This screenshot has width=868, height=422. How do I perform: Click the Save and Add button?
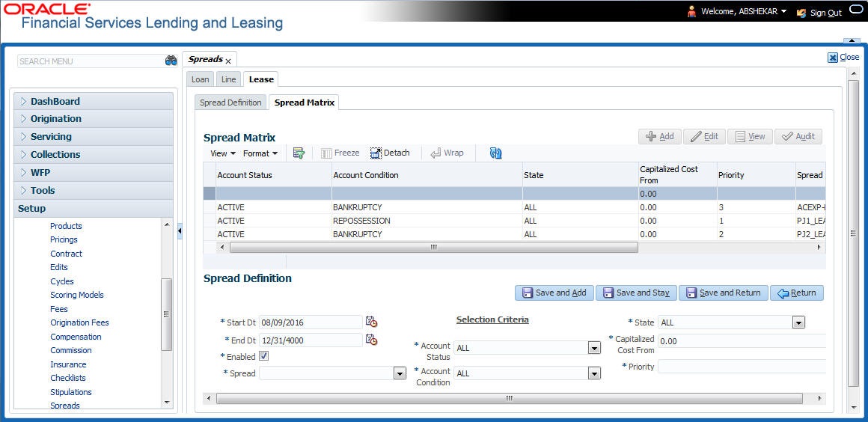[x=553, y=293]
